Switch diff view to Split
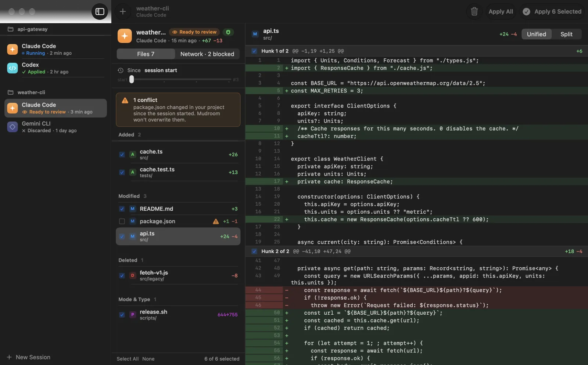 pyautogui.click(x=566, y=34)
